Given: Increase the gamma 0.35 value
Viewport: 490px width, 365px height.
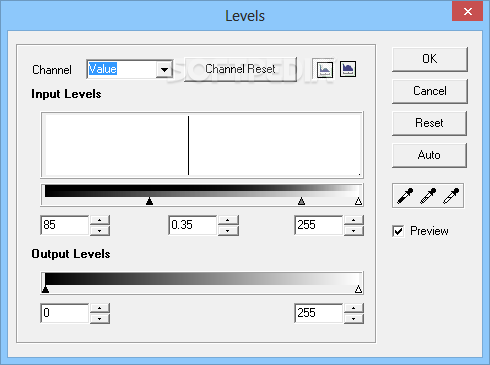Looking at the screenshot, I should click(228, 220).
